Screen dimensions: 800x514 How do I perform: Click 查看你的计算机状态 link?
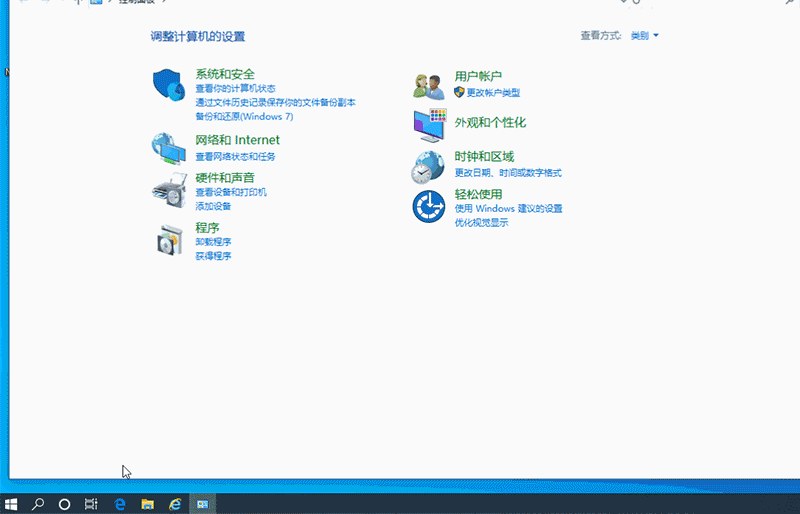(x=235, y=89)
